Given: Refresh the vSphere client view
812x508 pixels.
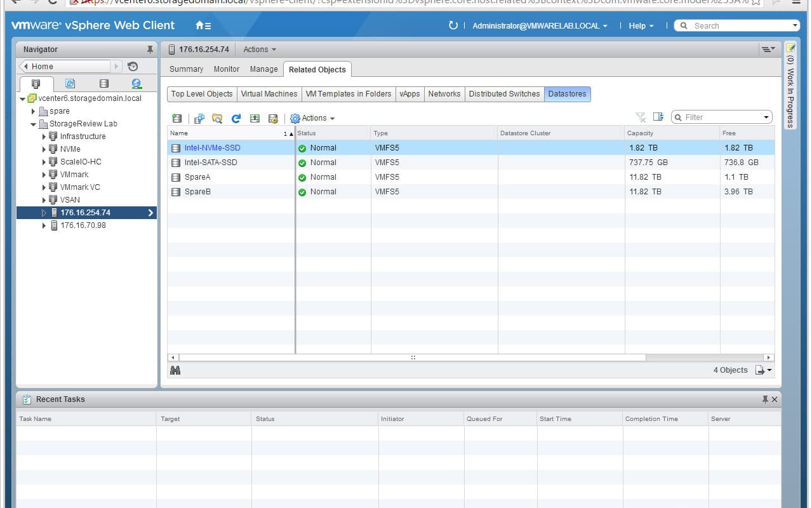Looking at the screenshot, I should click(453, 26).
